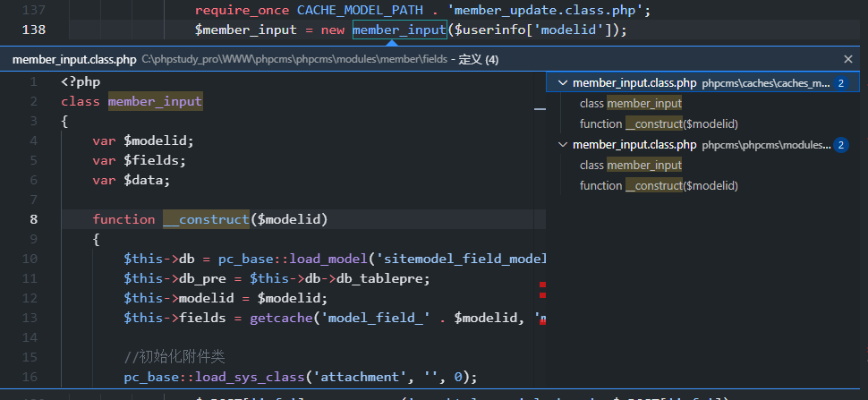
Task: Select '__construct($modelid)' under the caches file
Action: (x=659, y=123)
